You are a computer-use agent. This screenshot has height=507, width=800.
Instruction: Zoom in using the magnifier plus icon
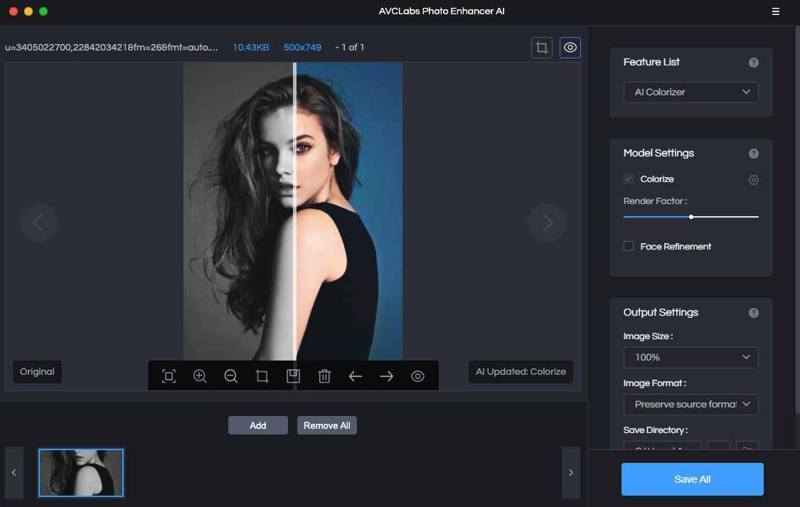[200, 376]
